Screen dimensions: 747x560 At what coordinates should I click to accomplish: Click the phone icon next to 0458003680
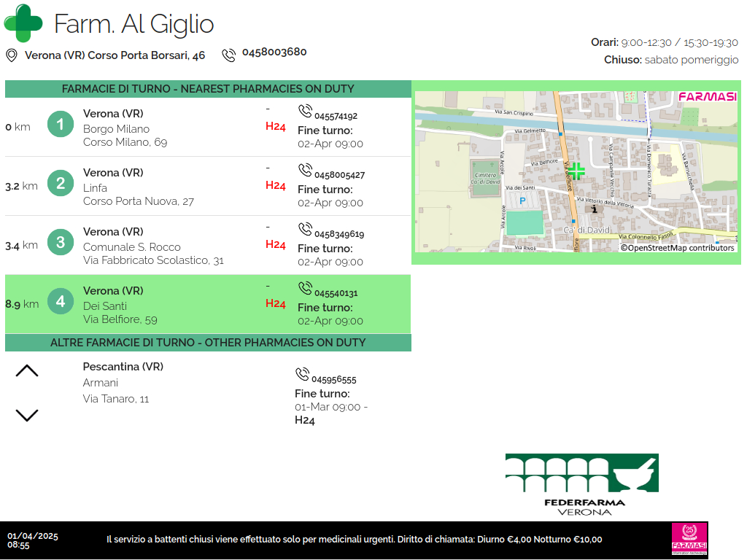pos(229,55)
